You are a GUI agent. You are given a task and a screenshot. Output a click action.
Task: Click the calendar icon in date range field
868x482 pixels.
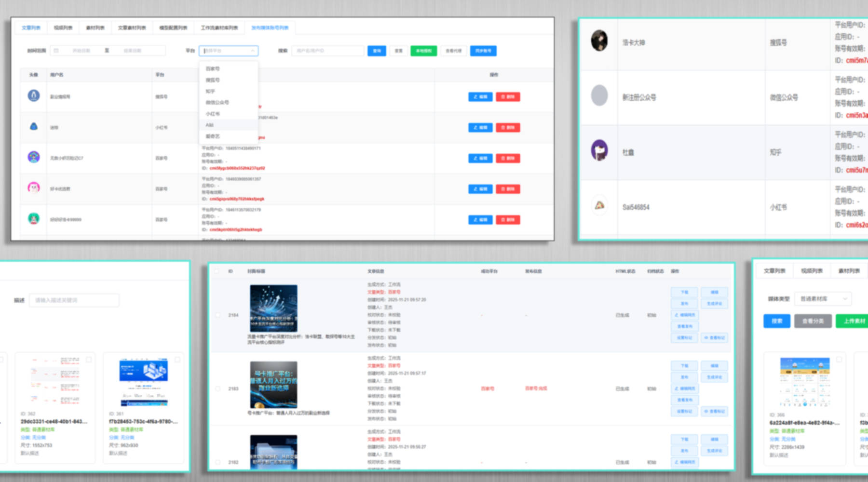56,51
